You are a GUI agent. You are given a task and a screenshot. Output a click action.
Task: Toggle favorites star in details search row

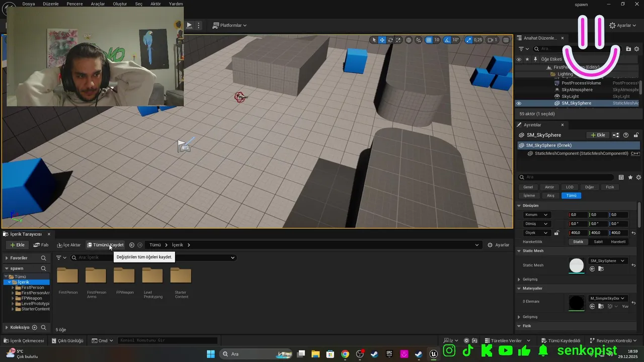(x=630, y=177)
